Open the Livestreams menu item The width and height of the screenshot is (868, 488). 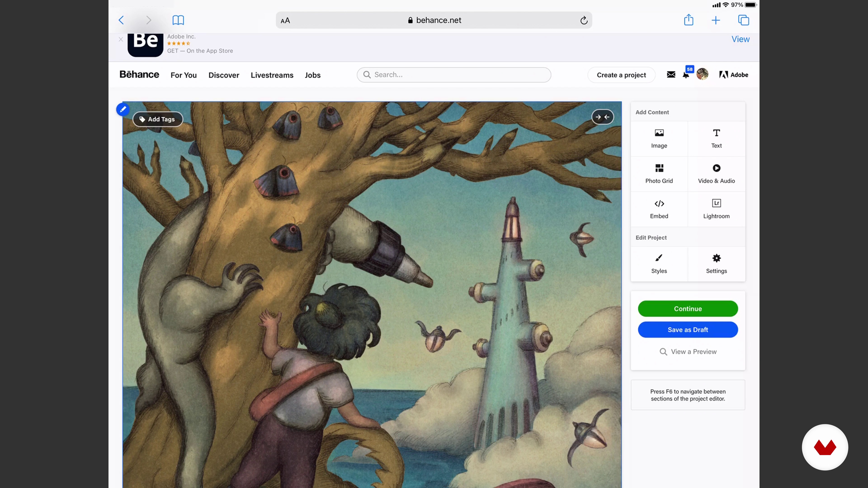pos(272,75)
